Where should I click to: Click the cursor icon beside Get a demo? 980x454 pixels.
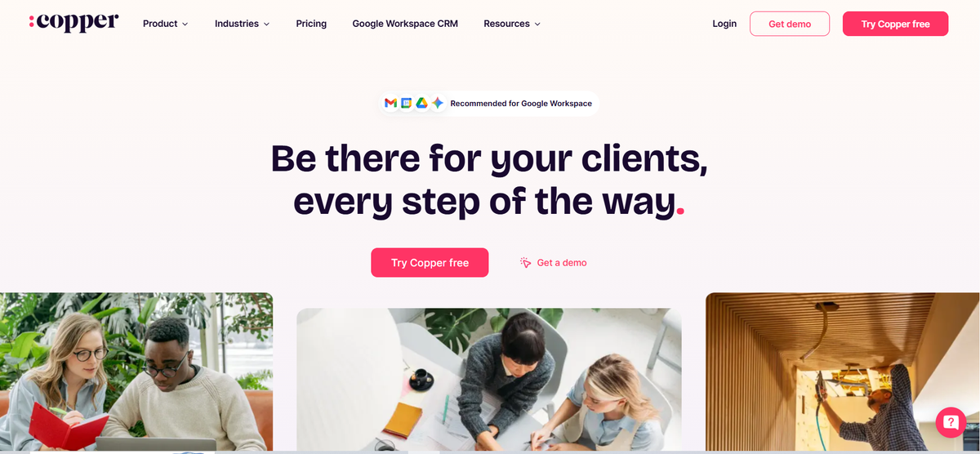(x=526, y=263)
